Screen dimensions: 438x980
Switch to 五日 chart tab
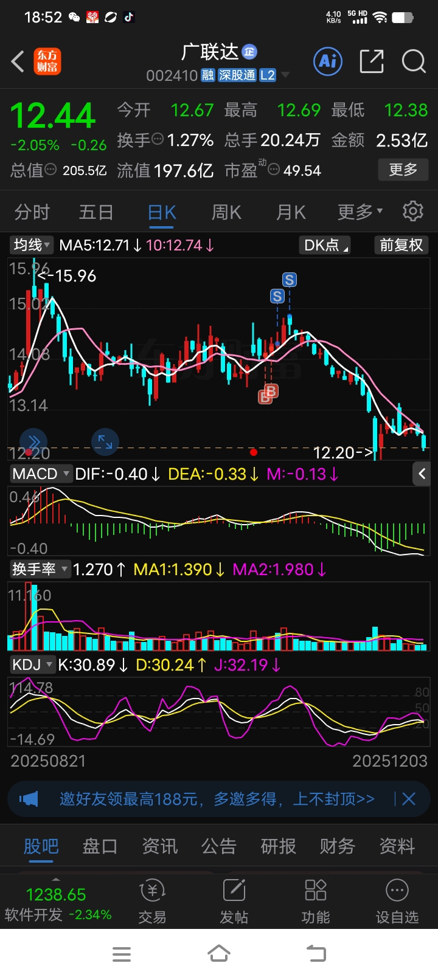pyautogui.click(x=96, y=212)
